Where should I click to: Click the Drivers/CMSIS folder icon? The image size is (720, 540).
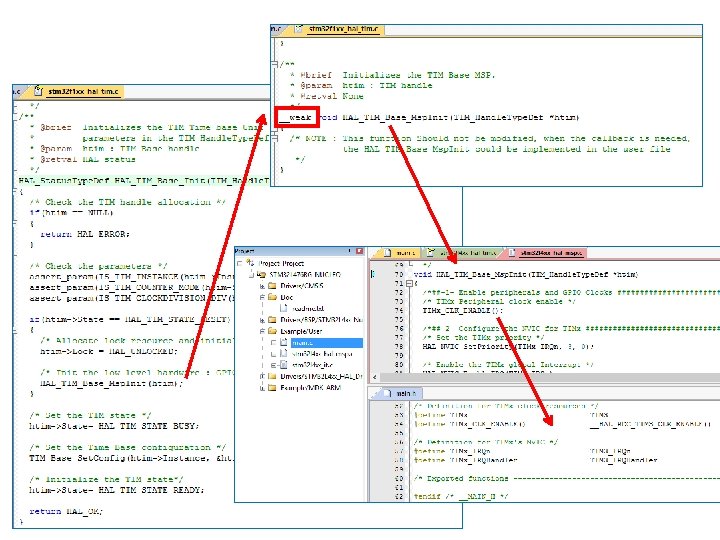pos(272,286)
